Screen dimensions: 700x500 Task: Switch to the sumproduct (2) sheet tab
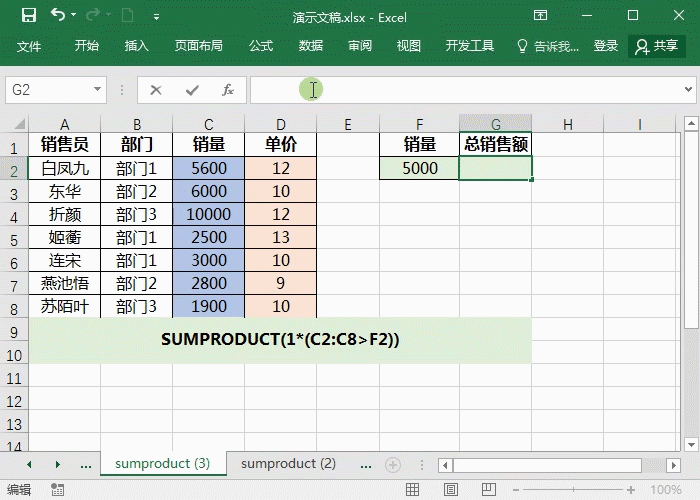click(x=288, y=464)
